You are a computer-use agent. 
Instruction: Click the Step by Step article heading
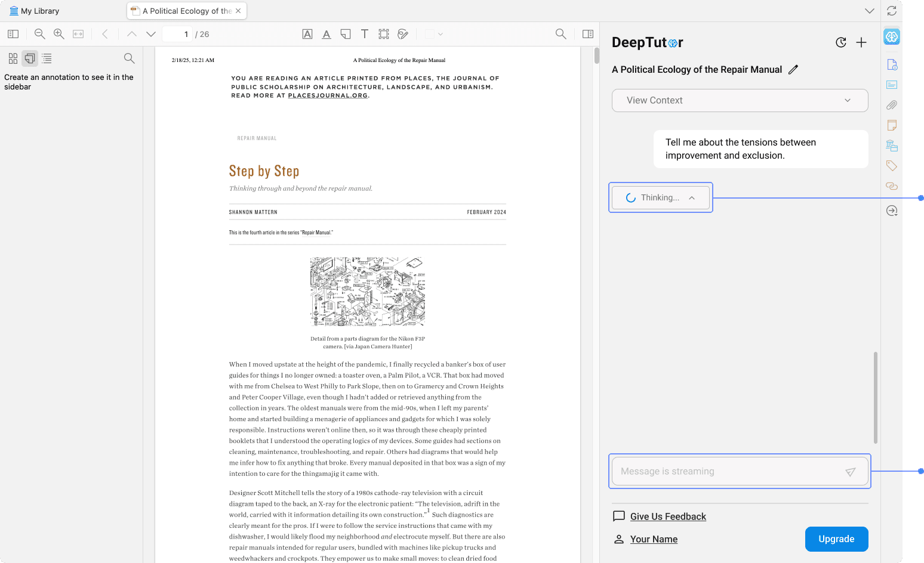tap(264, 171)
